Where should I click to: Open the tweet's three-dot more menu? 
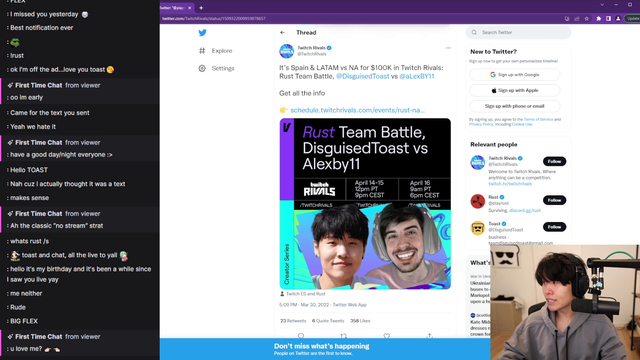tap(448, 48)
